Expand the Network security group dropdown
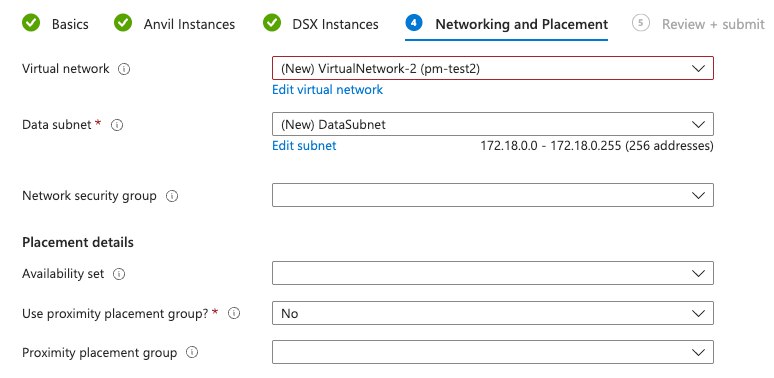 493,195
